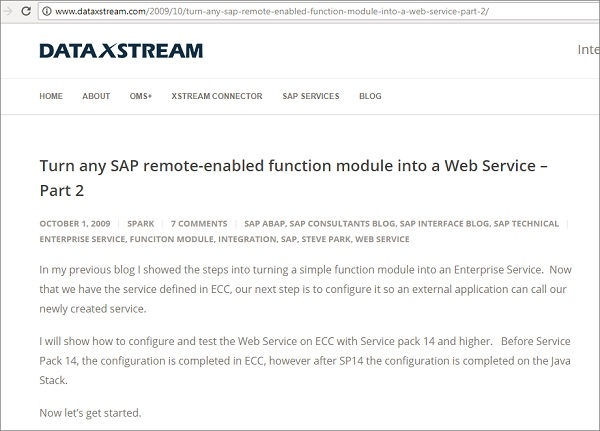600x431 pixels.
Task: Open the SAP TECHNICAL category
Action: coord(526,224)
